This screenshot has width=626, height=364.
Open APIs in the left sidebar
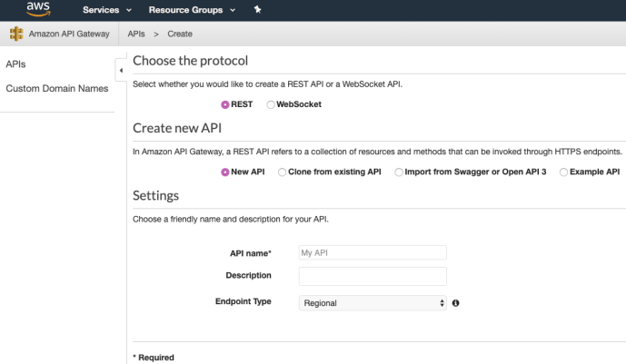pyautogui.click(x=15, y=64)
